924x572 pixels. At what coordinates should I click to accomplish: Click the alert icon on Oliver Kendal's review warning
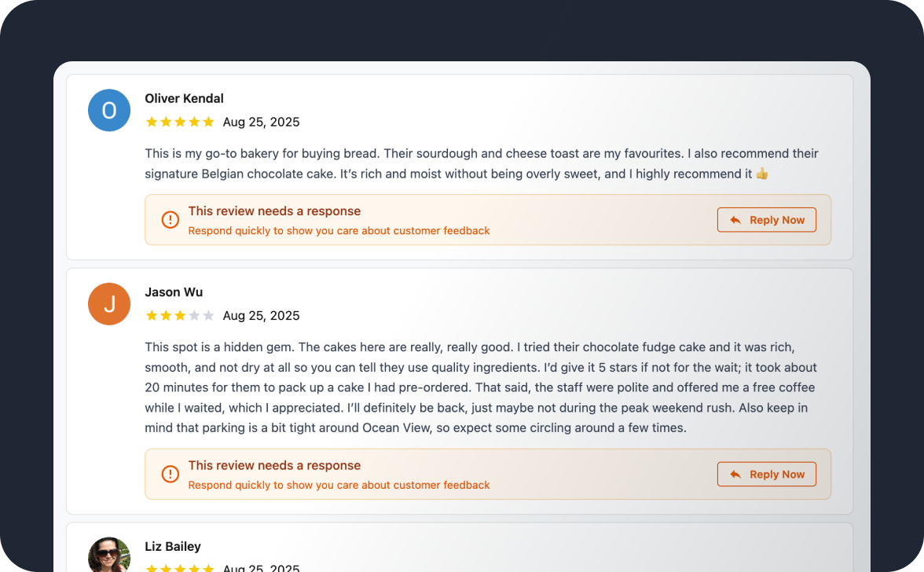click(x=170, y=220)
